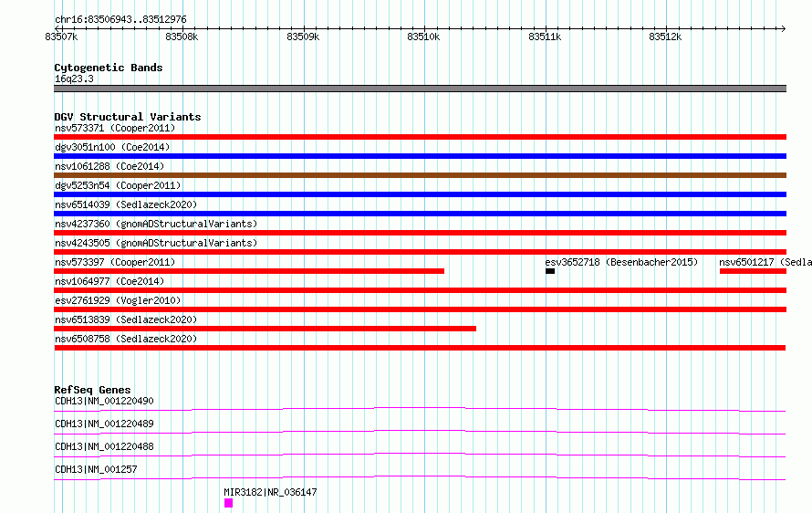Viewport: 812px width, 513px height.
Task: Open dgv5253n54 (Cooper2011) label
Action: (118, 185)
